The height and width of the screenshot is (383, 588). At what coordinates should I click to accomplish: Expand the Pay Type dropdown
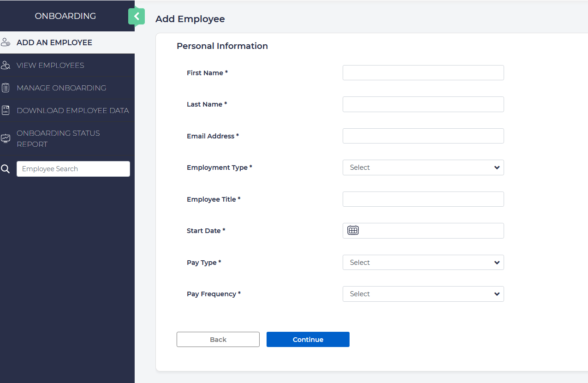point(423,263)
